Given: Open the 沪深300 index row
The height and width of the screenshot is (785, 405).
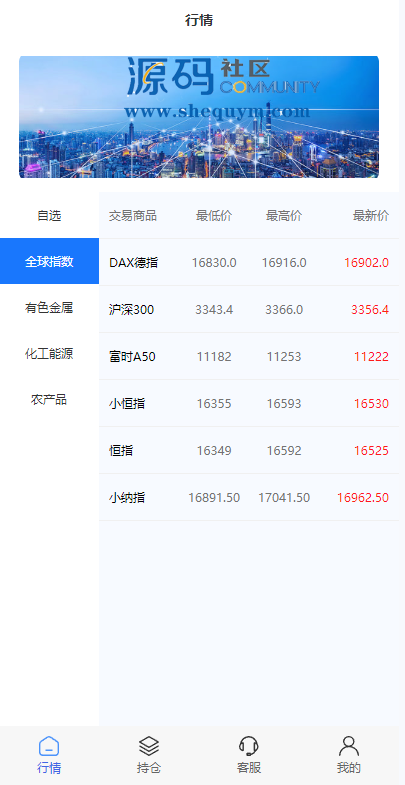Looking at the screenshot, I should coord(249,309).
